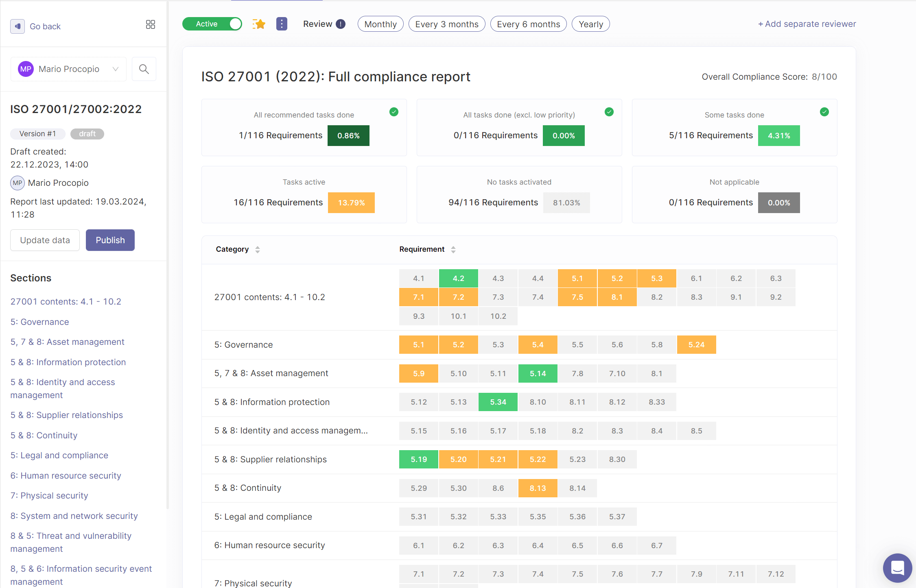This screenshot has height=588, width=916.
Task: Select Monthly review frequency
Action: pyautogui.click(x=380, y=24)
